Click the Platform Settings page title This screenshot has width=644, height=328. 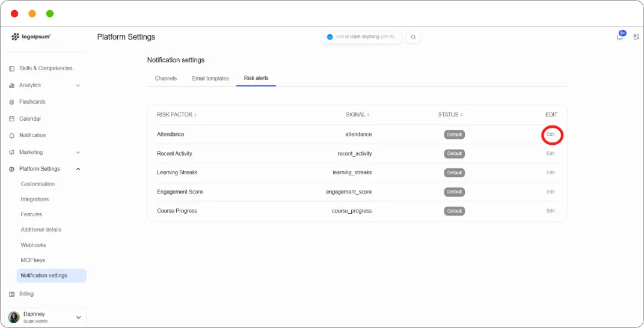click(126, 37)
